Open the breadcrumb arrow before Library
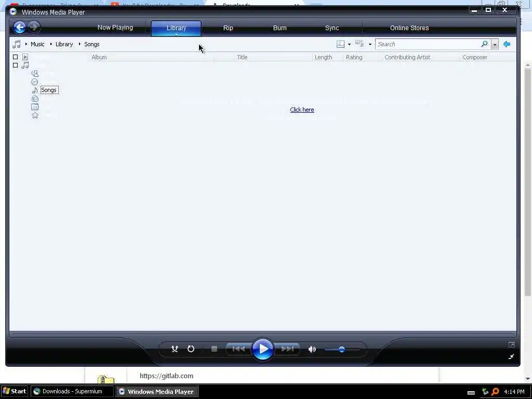This screenshot has height=399, width=532. click(51, 44)
